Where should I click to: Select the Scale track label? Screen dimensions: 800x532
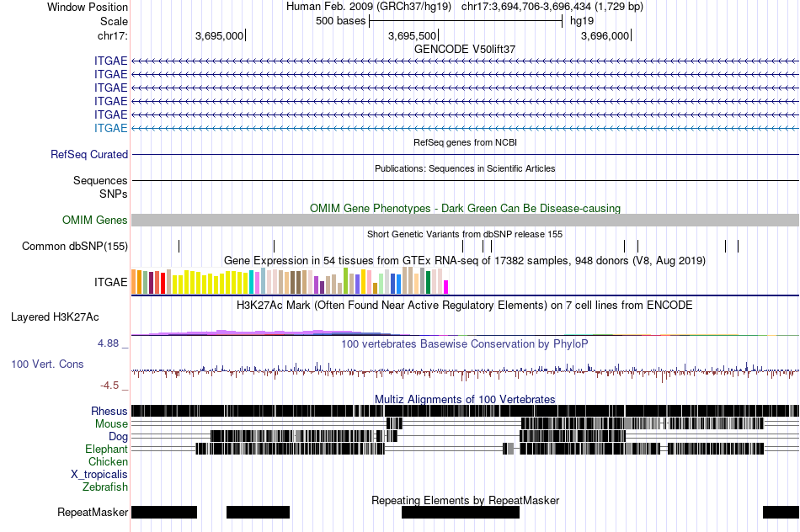click(114, 21)
